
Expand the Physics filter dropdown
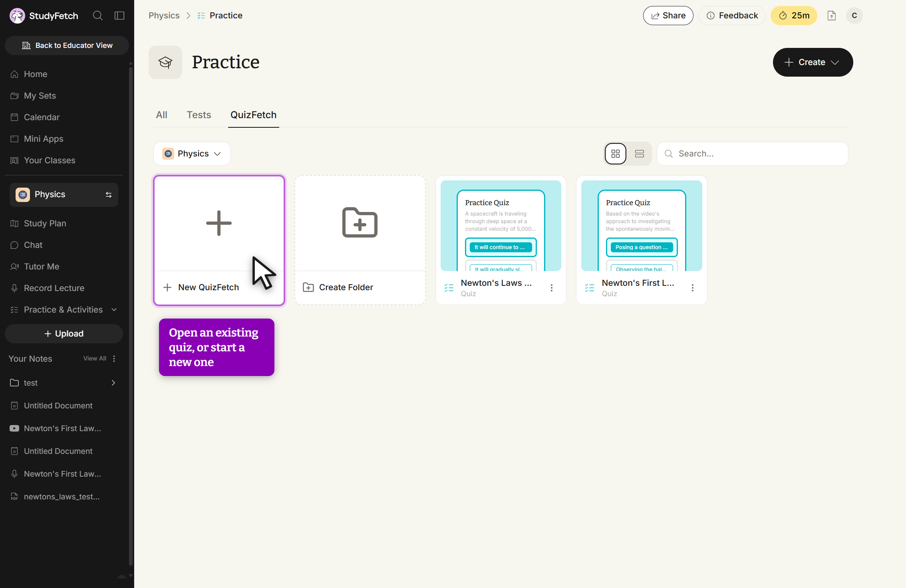pyautogui.click(x=192, y=154)
